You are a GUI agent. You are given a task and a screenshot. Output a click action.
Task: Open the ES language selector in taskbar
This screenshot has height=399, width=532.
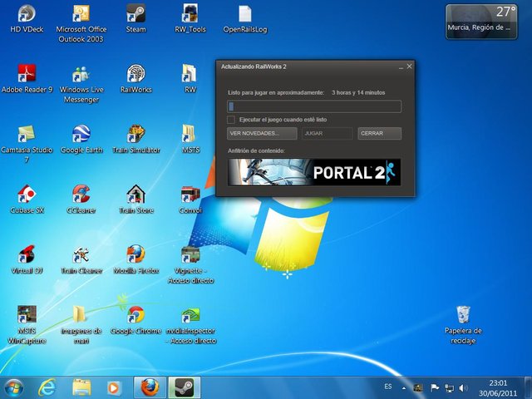pos(388,387)
